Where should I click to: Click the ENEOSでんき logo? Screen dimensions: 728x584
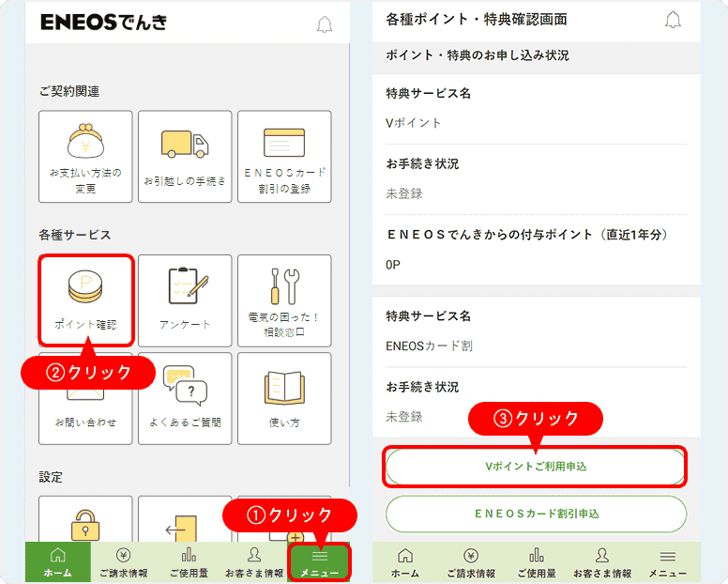tap(103, 22)
